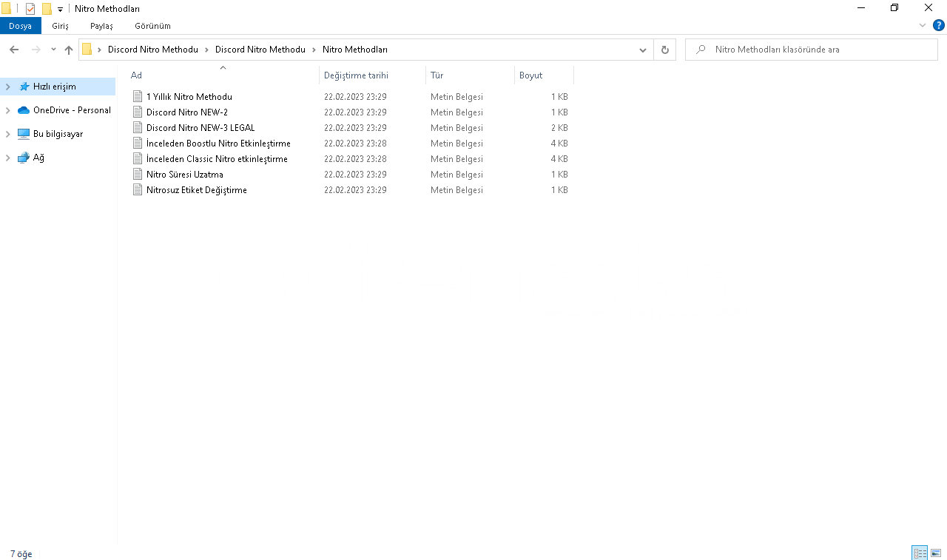Switch to Details view icon in status bar
This screenshot has height=560, width=947.
(x=920, y=553)
